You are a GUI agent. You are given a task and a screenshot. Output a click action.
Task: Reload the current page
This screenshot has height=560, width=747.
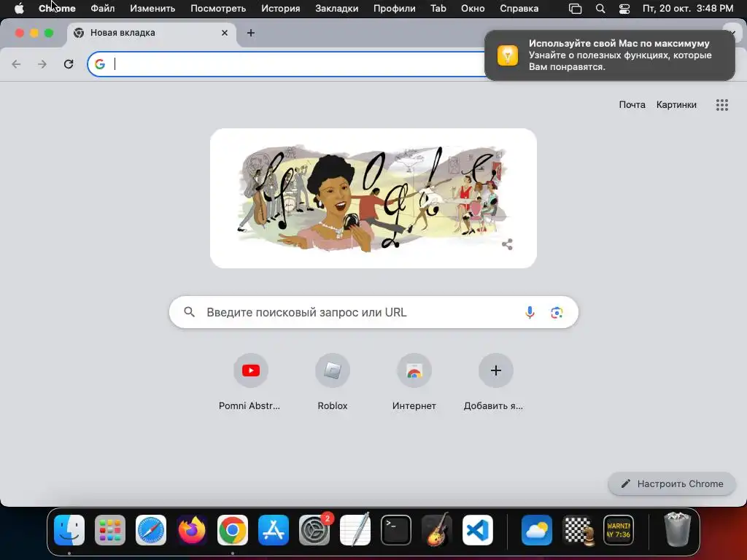point(69,64)
